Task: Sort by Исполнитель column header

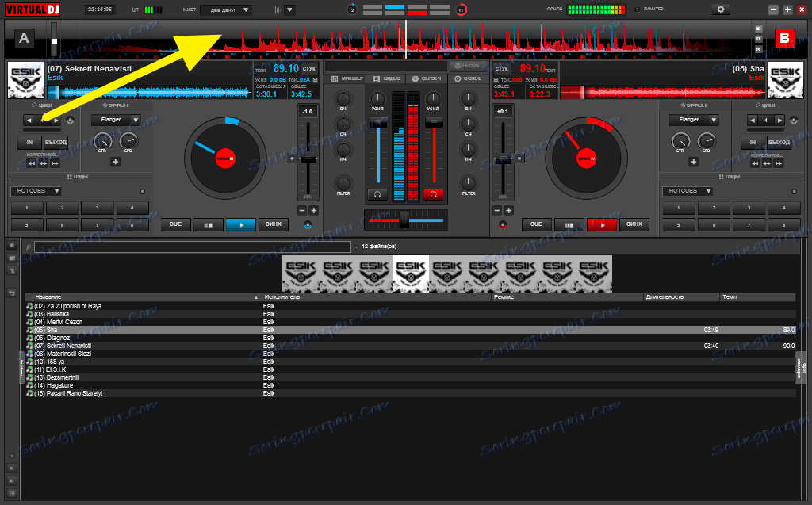Action: pos(377,297)
